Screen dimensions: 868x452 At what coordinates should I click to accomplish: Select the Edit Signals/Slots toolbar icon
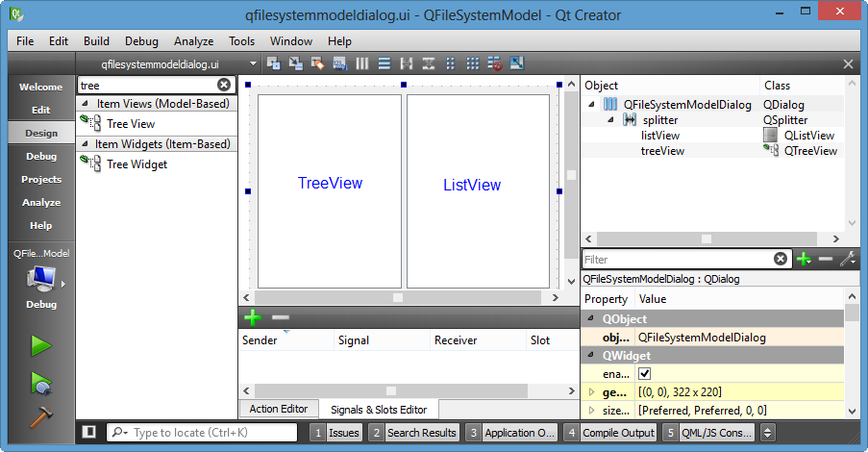[296, 63]
